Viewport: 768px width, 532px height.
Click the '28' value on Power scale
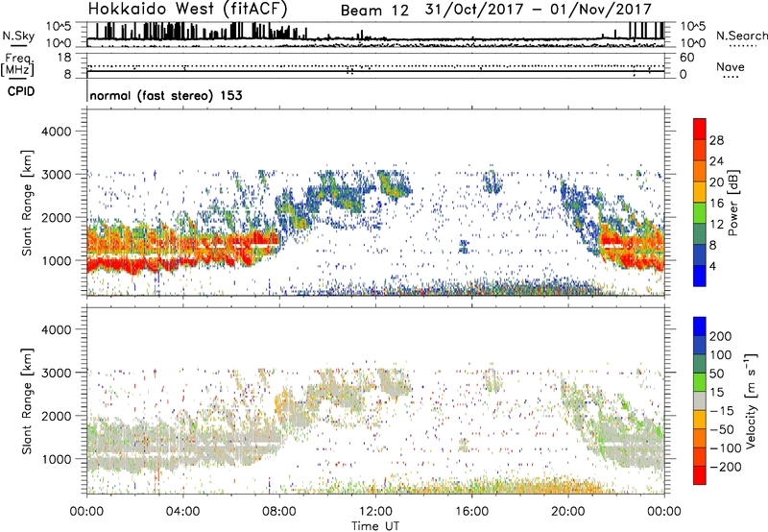tap(716, 140)
